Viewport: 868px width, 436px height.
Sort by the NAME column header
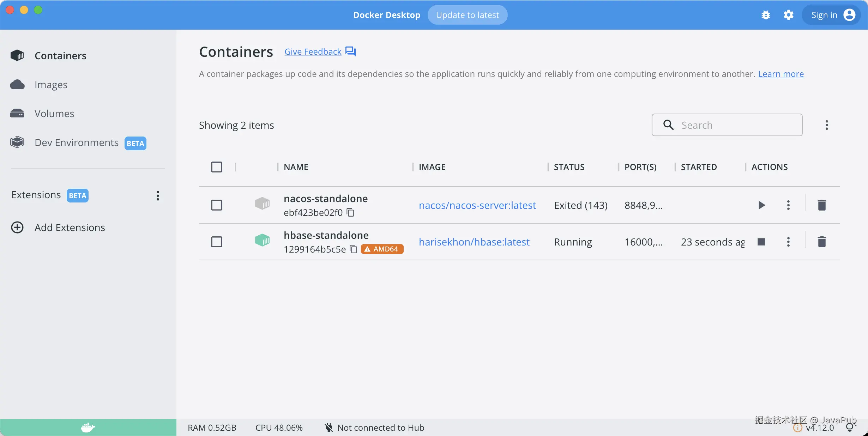[x=296, y=167]
